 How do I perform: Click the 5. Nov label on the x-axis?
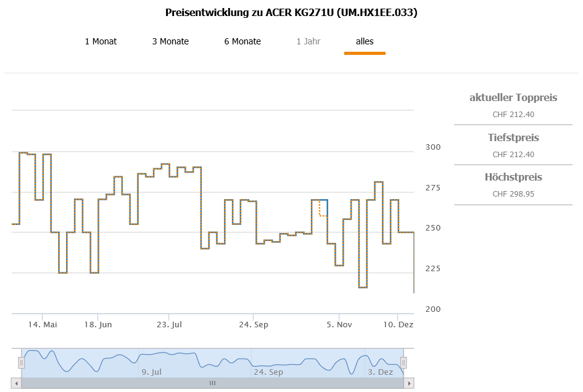click(x=338, y=324)
